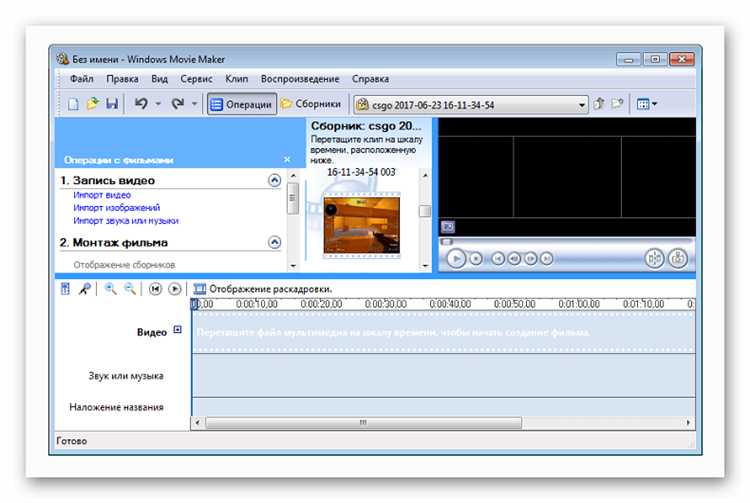Open the Правка menu
The width and height of the screenshot is (750, 503).
(122, 79)
